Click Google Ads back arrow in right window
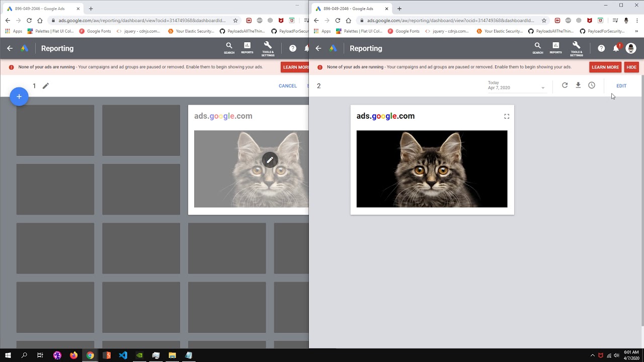Screen dimensions: 644x362 [x=318, y=48]
